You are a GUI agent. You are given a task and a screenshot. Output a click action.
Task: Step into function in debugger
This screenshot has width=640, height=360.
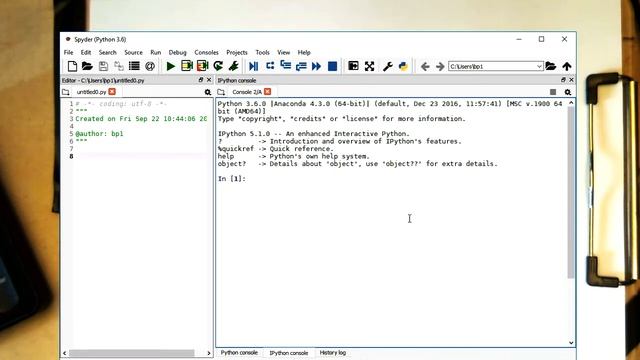[x=286, y=66]
